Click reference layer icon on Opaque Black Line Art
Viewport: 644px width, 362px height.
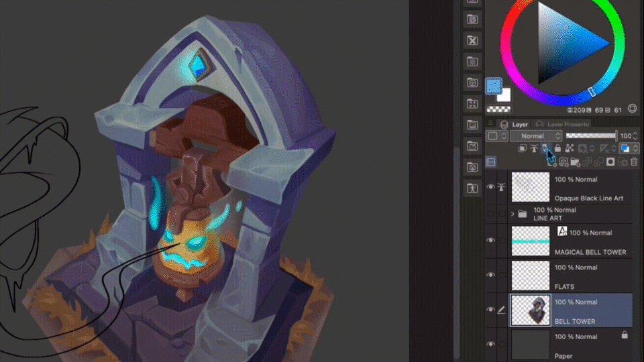[x=502, y=187]
